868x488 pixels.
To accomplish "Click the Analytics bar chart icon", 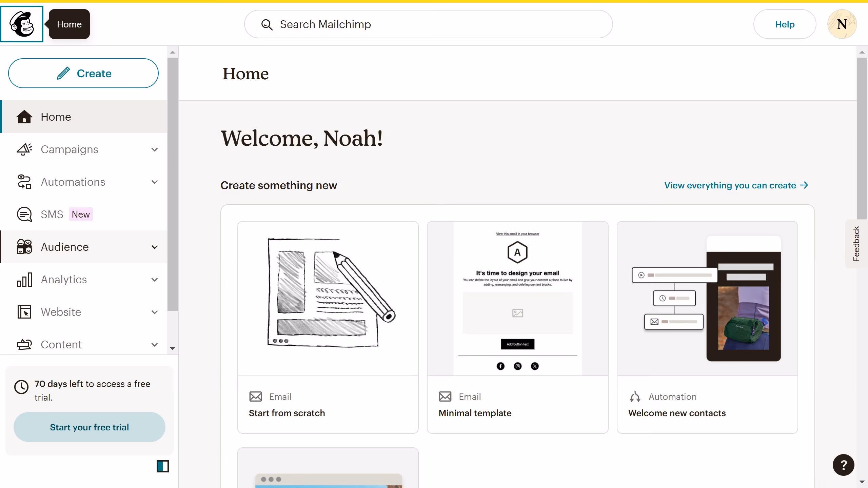I will click(x=24, y=280).
